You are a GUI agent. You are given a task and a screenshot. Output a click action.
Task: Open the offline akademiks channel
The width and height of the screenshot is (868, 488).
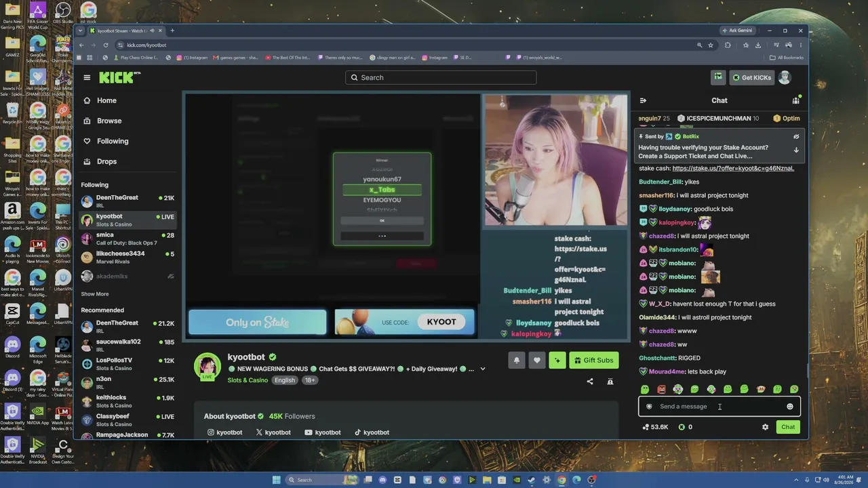[127, 276]
